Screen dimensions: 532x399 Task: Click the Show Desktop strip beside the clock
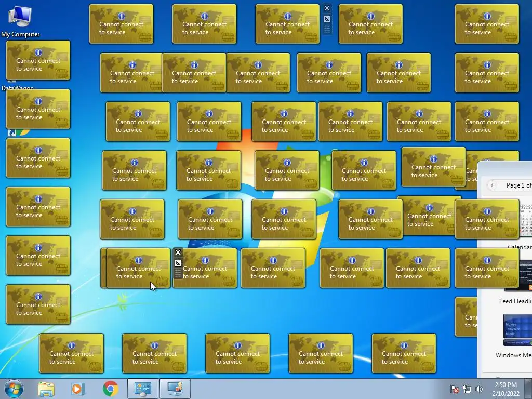528,389
